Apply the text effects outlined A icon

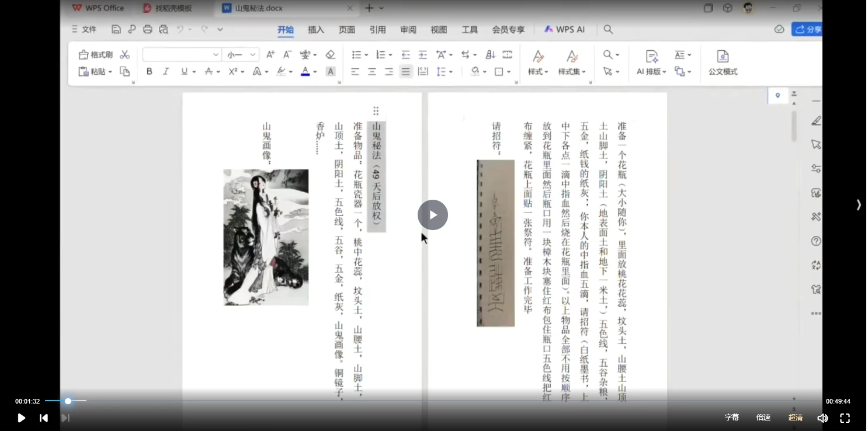(x=257, y=71)
